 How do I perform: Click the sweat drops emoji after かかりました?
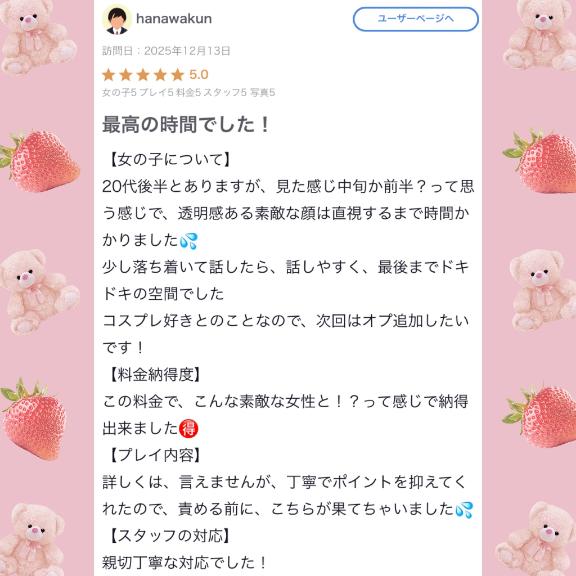[x=189, y=241]
